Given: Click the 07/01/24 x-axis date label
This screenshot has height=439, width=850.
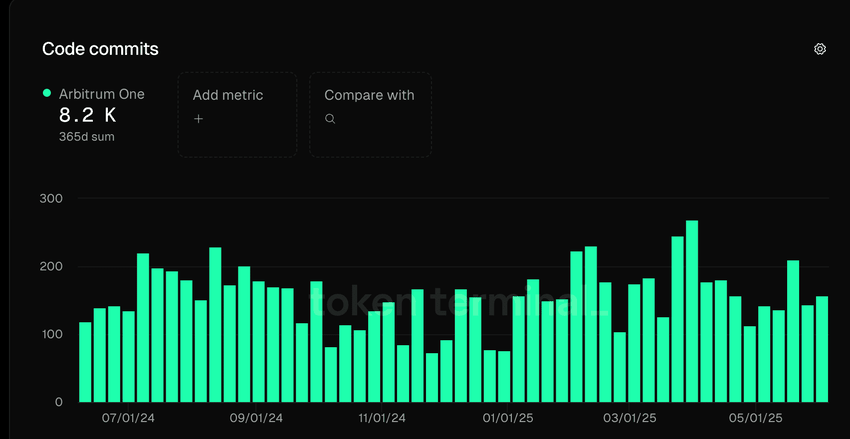Looking at the screenshot, I should 128,418.
